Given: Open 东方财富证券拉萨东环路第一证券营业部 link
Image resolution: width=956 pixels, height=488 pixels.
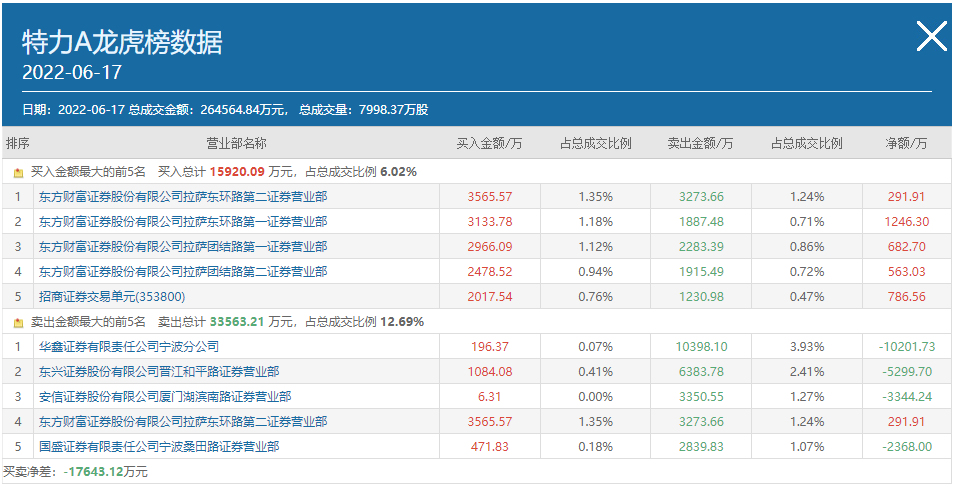Looking at the screenshot, I should coord(183,222).
